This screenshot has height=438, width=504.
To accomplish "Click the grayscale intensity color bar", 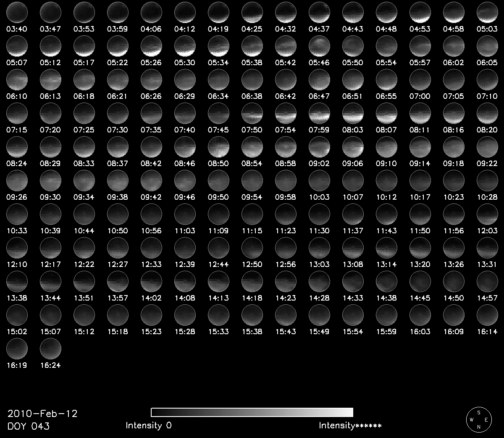I will click(x=252, y=412).
